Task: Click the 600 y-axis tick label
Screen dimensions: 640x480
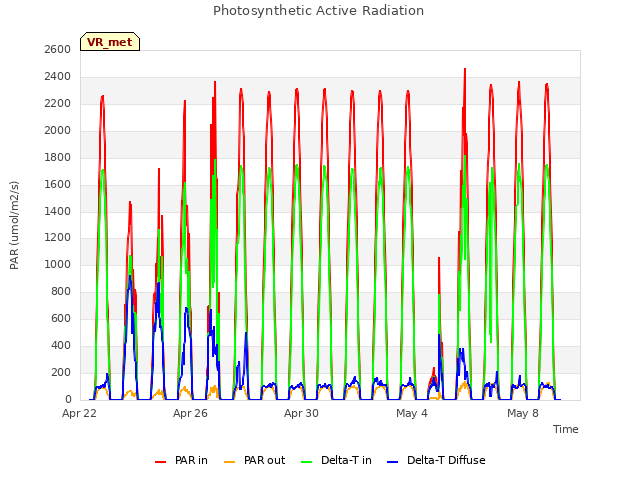Action: 62,318
